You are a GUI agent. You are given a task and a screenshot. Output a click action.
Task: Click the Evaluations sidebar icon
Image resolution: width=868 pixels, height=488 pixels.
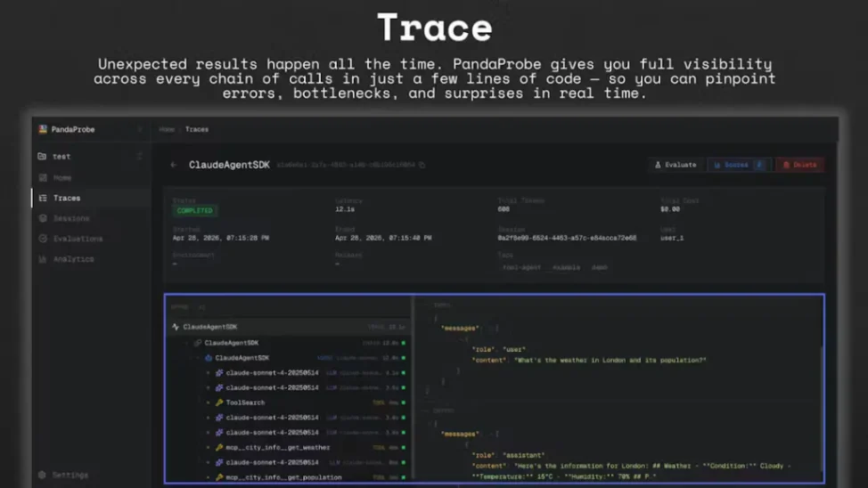pos(43,239)
